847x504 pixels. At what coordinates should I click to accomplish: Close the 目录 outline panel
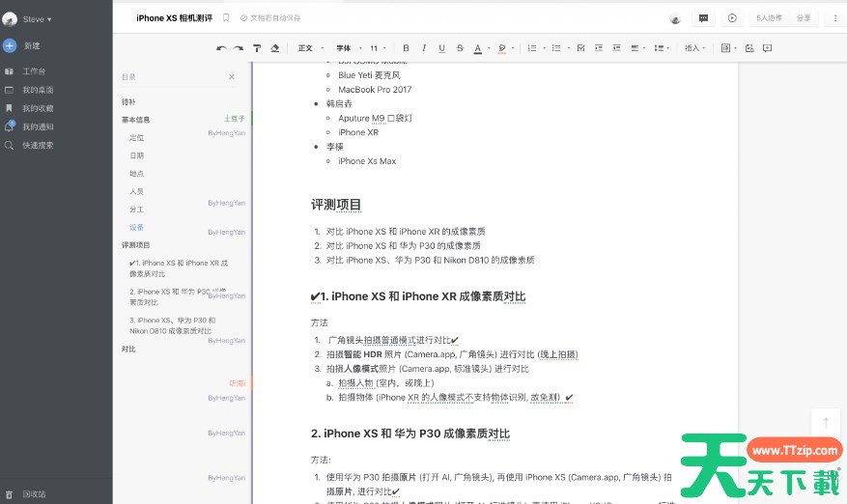(232, 76)
